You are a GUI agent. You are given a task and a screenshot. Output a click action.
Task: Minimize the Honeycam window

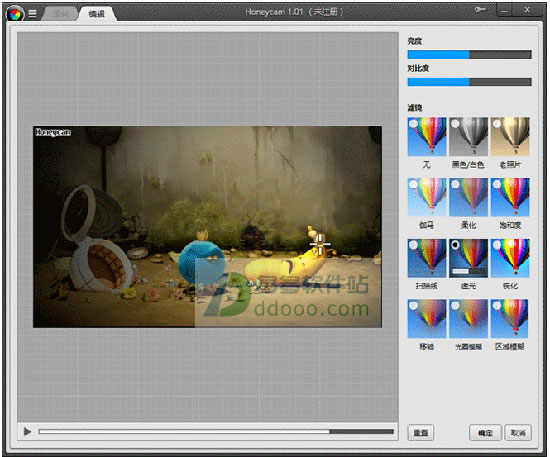(504, 10)
